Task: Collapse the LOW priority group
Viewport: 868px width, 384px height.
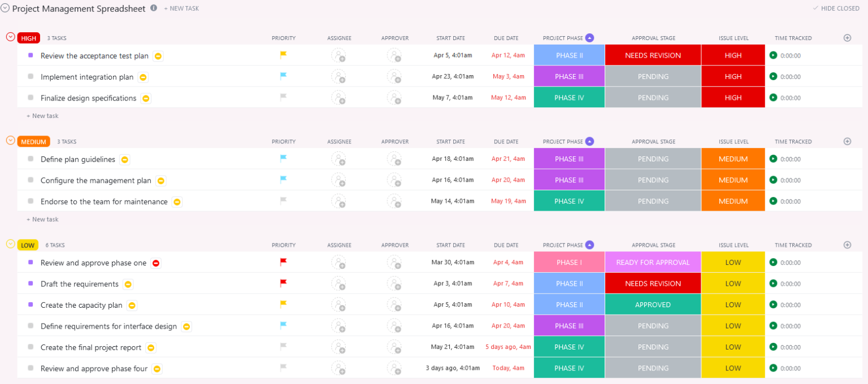Action: point(10,243)
